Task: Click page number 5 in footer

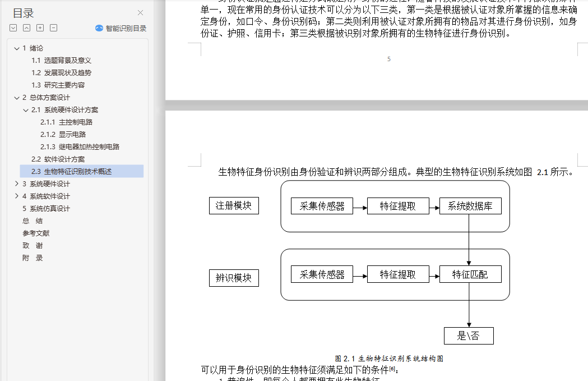Action: pyautogui.click(x=389, y=59)
